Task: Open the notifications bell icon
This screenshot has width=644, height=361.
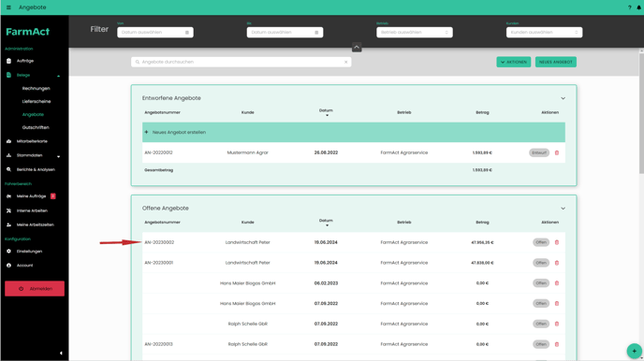Action: [x=638, y=7]
